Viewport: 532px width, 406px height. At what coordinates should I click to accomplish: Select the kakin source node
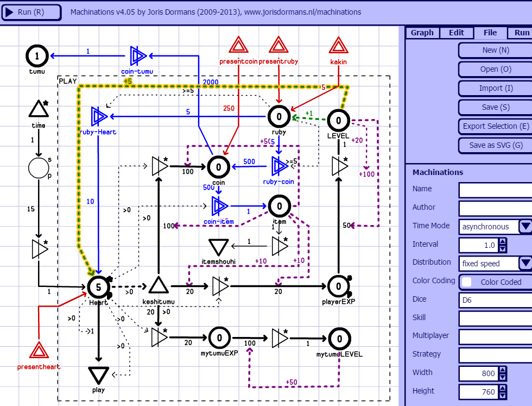click(339, 47)
